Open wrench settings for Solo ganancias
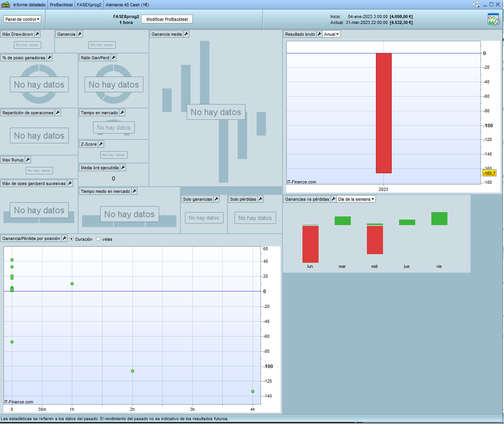 (216, 199)
